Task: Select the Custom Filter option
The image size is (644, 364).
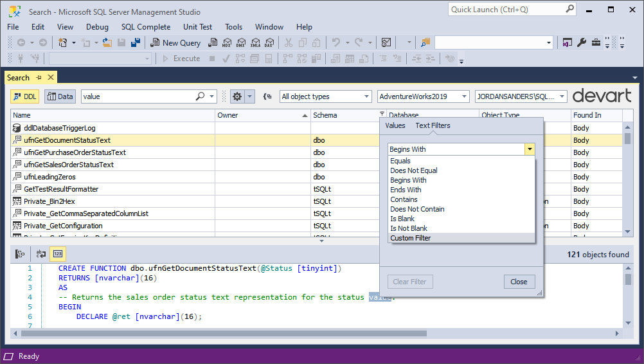Action: (461, 238)
